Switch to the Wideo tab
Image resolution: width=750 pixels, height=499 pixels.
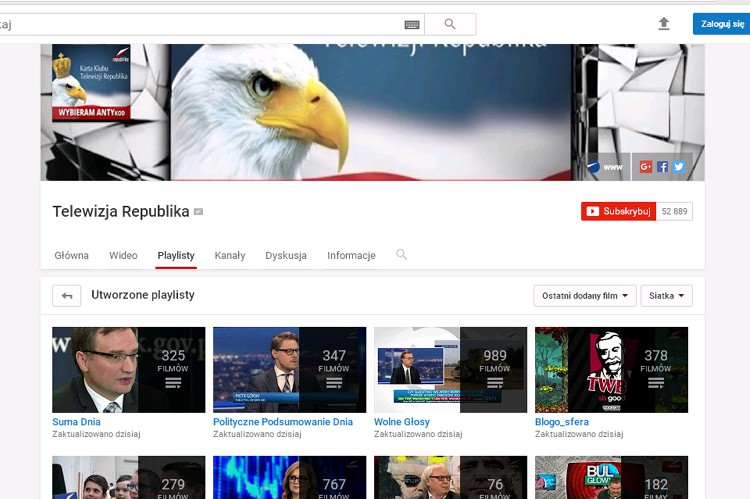pos(123,256)
